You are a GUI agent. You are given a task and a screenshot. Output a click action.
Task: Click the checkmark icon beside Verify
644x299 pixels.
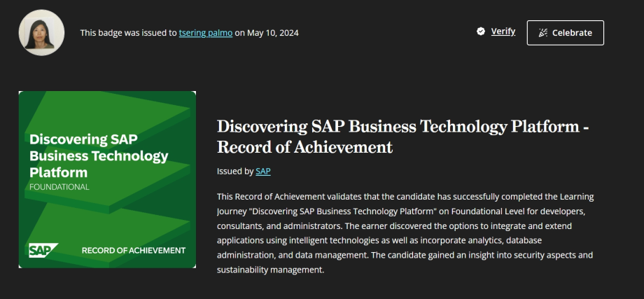[x=481, y=32]
